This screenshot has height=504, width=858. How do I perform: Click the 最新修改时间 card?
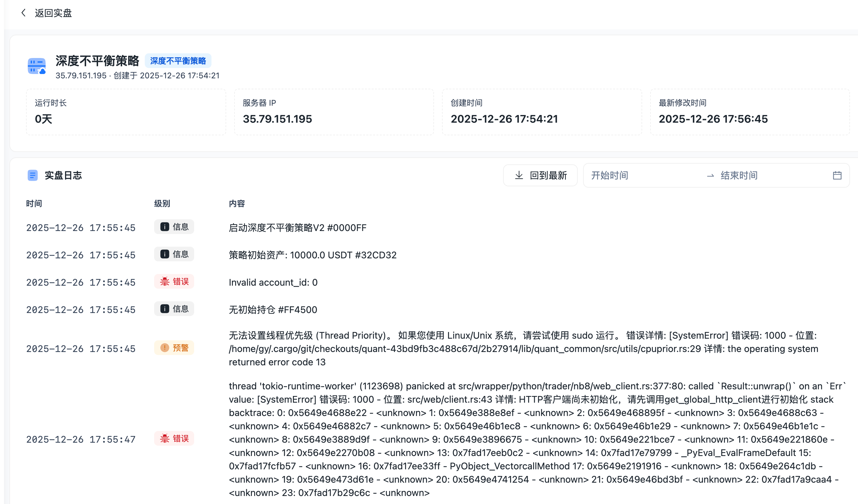coord(750,112)
